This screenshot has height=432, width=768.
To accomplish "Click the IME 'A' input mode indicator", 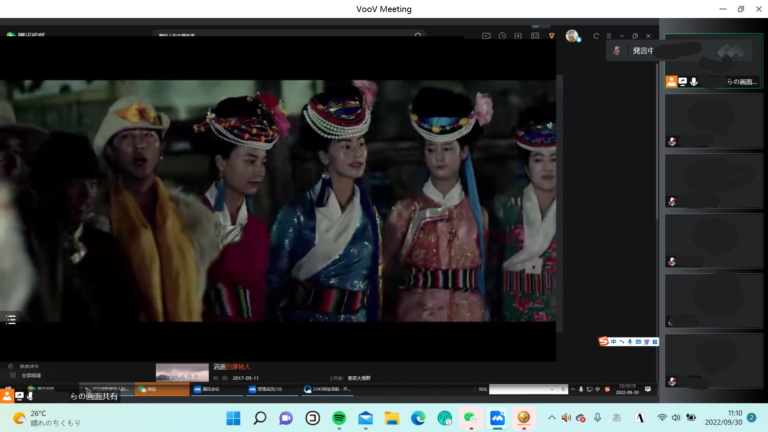I will [640, 418].
